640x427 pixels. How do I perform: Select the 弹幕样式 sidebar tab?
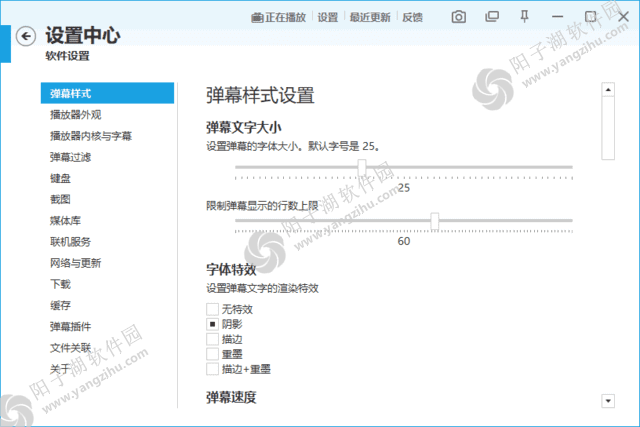[x=107, y=93]
